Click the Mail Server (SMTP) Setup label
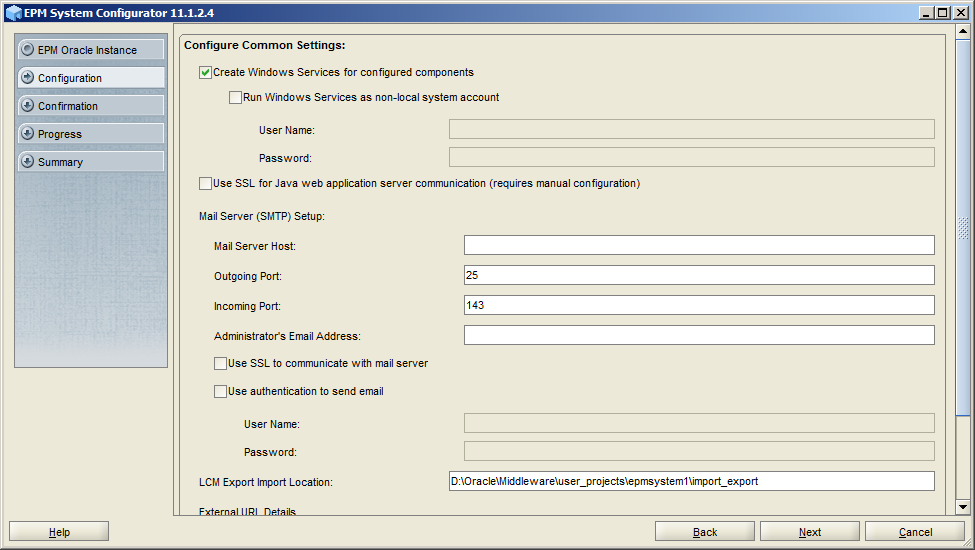Viewport: 975px width, 550px height. [262, 216]
